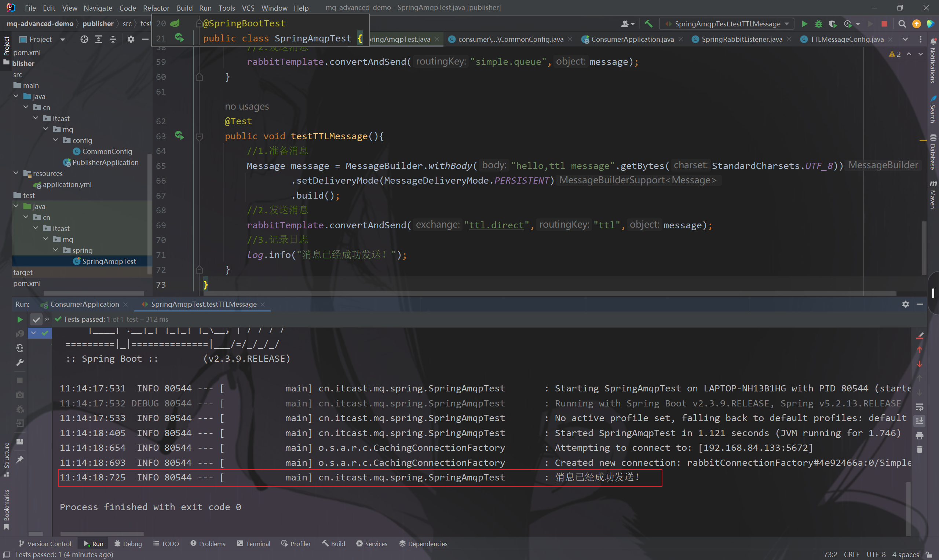Clear console output with the trash icon

(919, 450)
